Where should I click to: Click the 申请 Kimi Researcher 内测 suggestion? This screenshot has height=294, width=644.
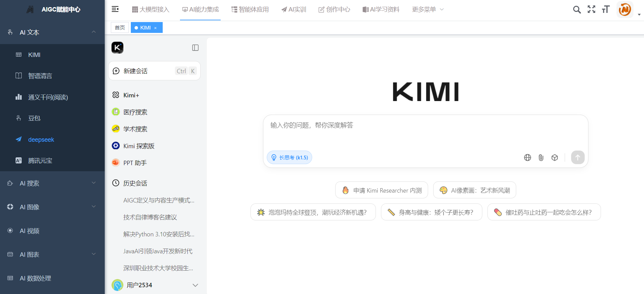click(382, 190)
